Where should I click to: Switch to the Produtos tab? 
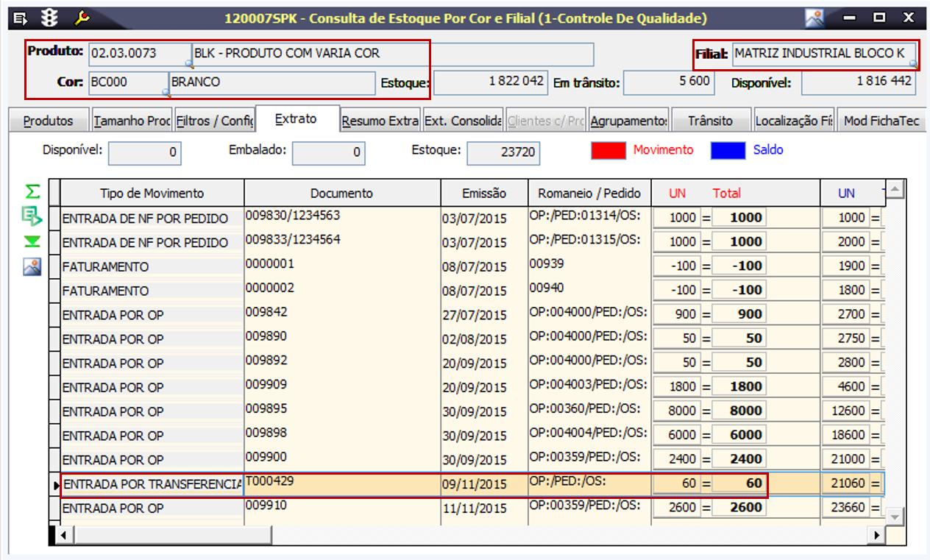click(49, 121)
